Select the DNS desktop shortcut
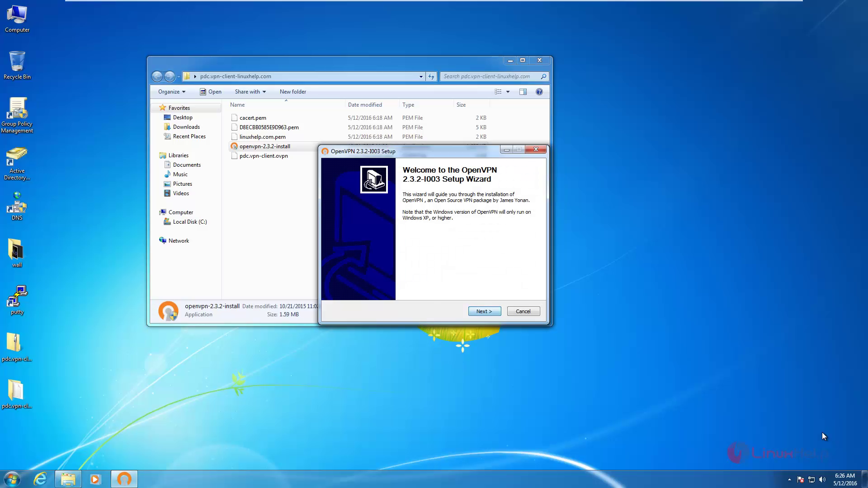Screen dimensions: 868x488 click(x=17, y=206)
